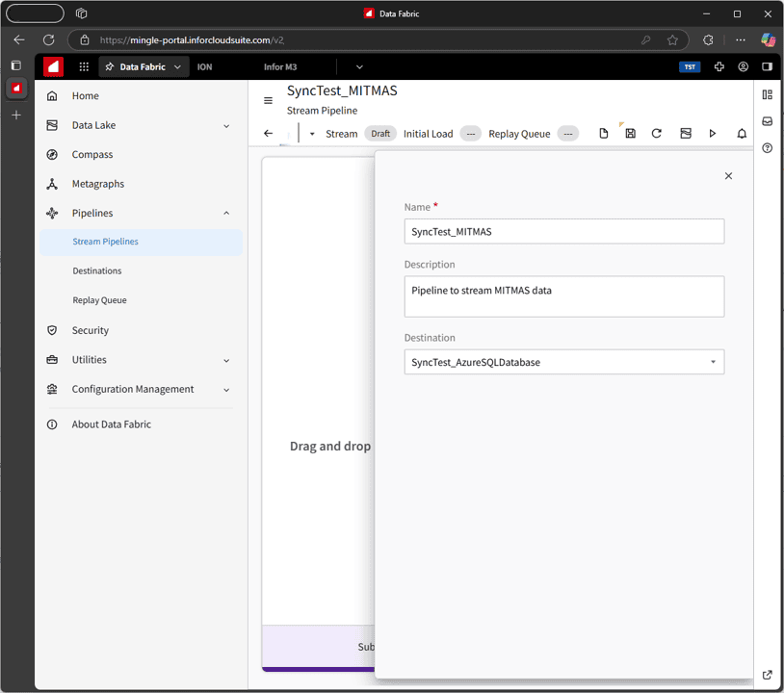
Task: Expand the Utilities section chevron
Action: click(x=226, y=360)
